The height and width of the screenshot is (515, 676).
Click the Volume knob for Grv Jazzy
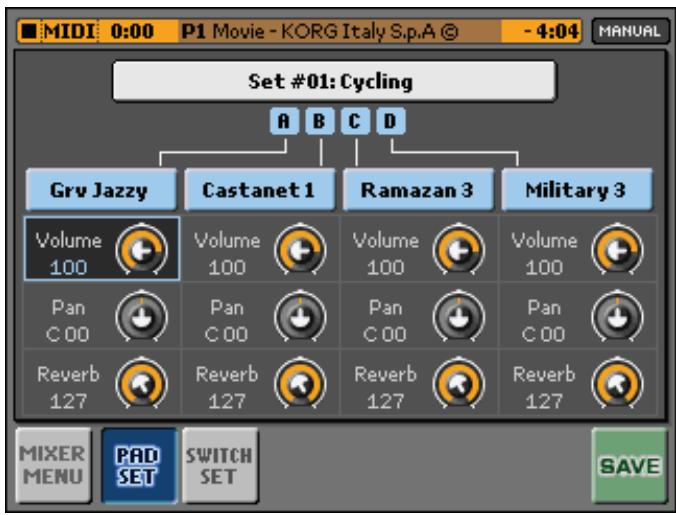click(x=142, y=250)
